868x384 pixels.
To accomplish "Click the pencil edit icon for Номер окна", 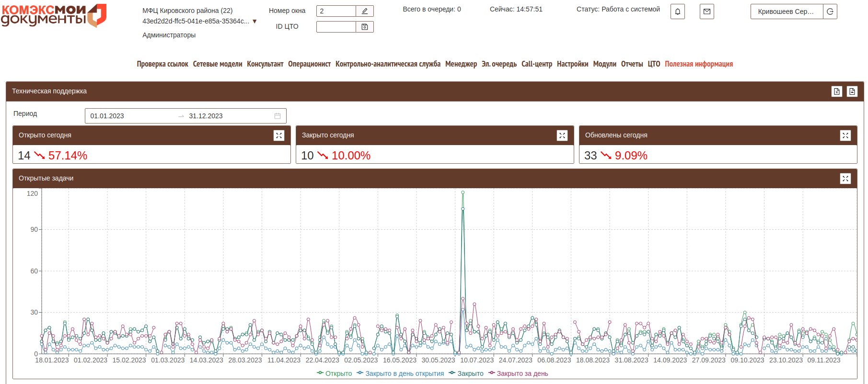I will [x=365, y=11].
